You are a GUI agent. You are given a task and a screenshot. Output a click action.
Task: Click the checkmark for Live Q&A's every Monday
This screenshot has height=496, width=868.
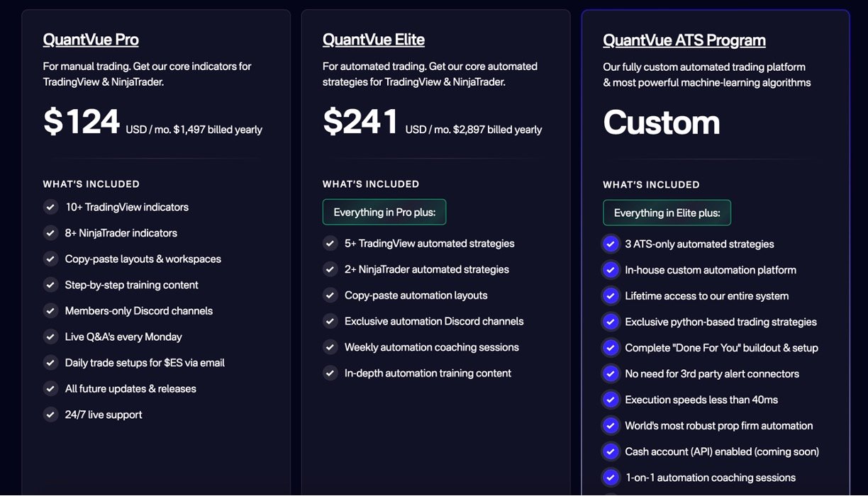[50, 337]
